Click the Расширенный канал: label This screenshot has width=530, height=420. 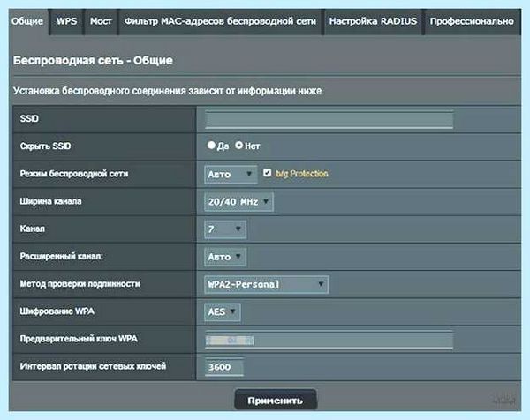[61, 257]
